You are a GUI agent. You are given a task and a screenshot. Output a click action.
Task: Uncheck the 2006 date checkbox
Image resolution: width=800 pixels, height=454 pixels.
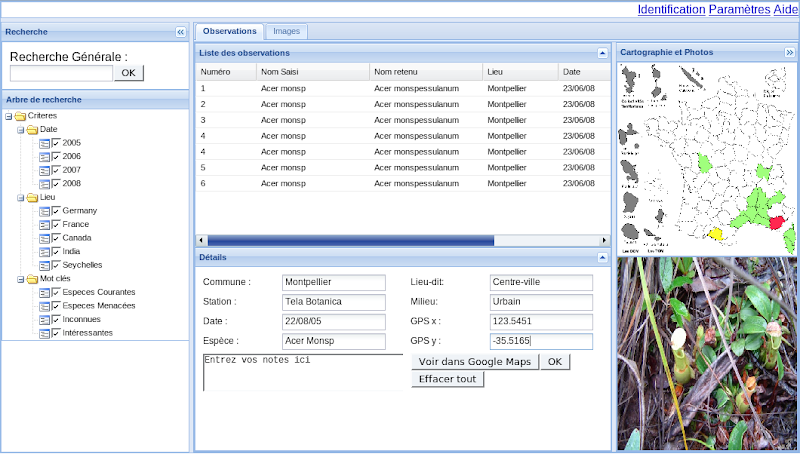coord(56,156)
